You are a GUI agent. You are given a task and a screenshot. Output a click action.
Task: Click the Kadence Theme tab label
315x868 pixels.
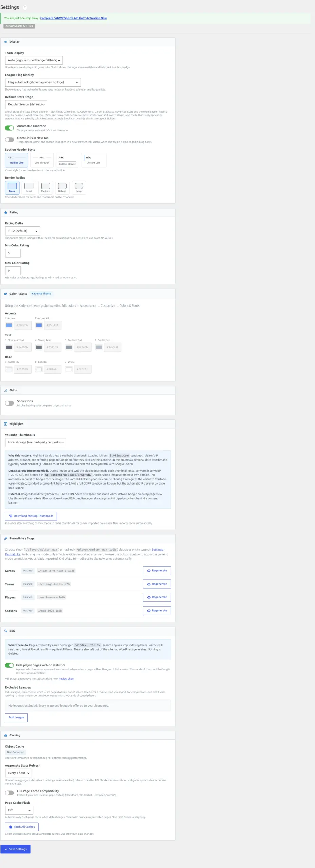tap(41, 294)
